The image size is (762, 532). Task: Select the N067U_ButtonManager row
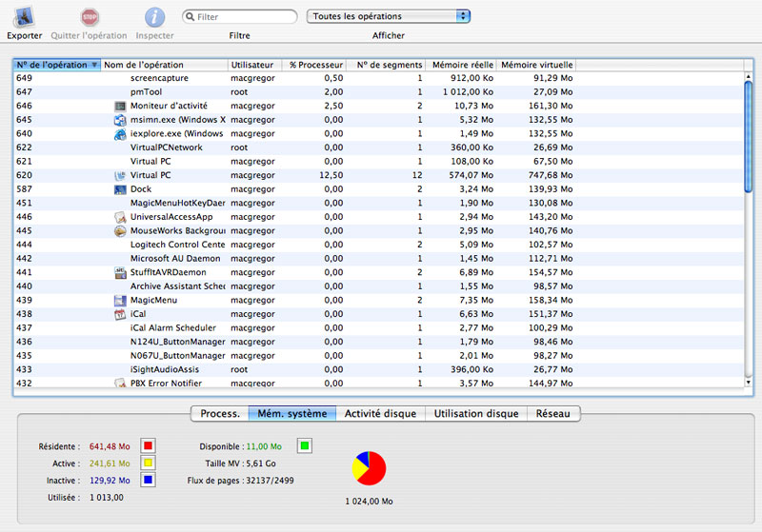[379, 356]
